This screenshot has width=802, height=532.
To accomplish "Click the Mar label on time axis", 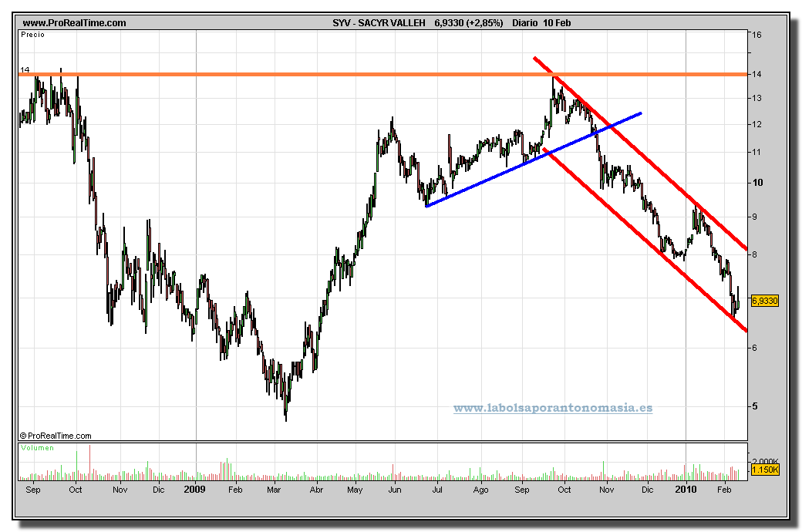I will coord(274,490).
